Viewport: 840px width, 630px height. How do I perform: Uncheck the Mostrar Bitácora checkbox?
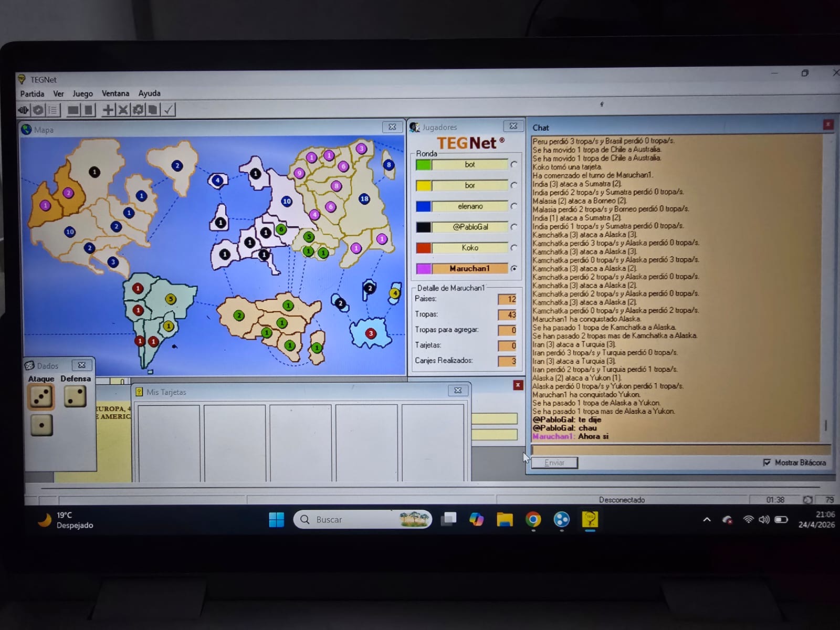767,463
